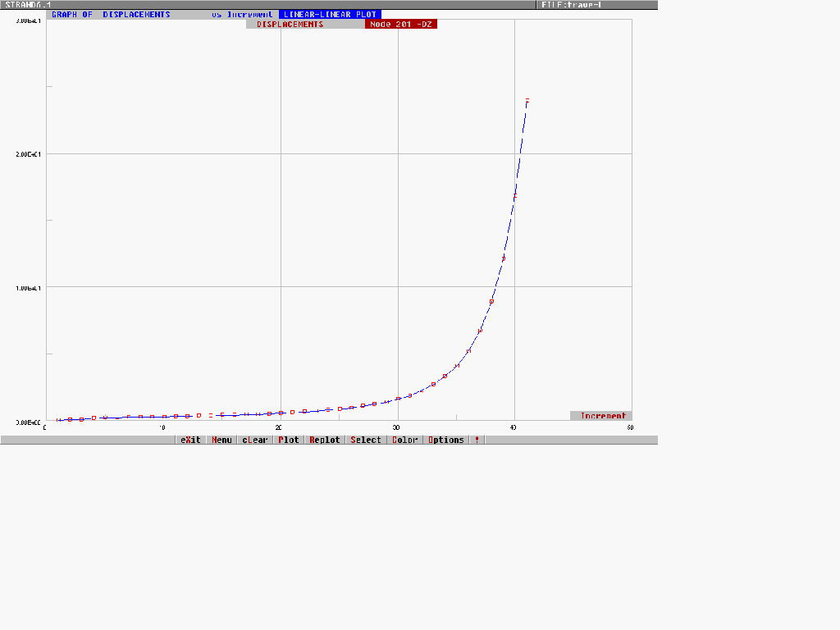
Task: Click the eXit menu button
Action: click(x=190, y=440)
